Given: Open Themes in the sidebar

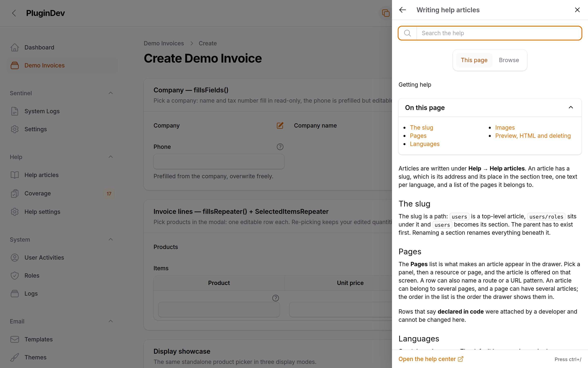Looking at the screenshot, I should point(62,357).
